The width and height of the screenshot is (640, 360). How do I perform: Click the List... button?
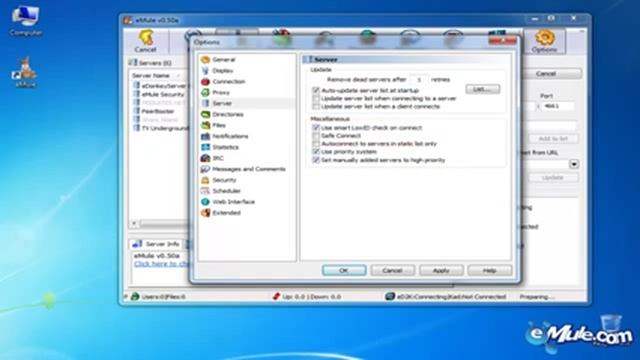[x=482, y=89]
